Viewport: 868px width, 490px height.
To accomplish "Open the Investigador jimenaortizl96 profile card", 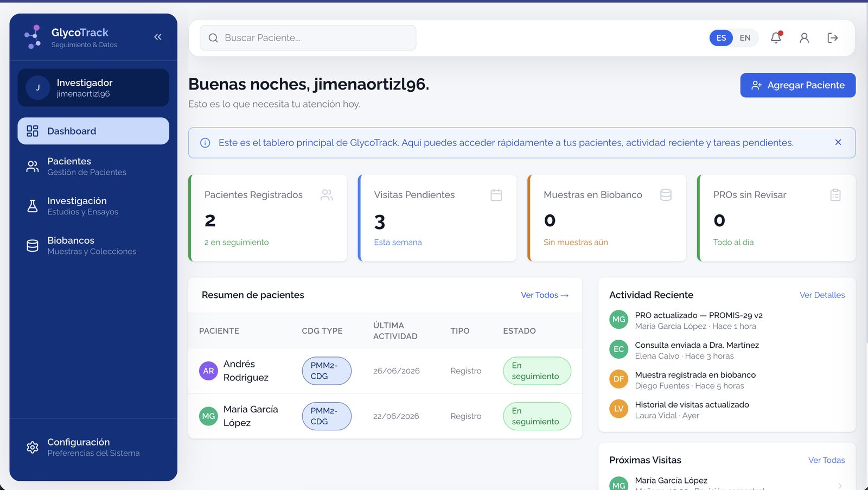I will (x=93, y=87).
